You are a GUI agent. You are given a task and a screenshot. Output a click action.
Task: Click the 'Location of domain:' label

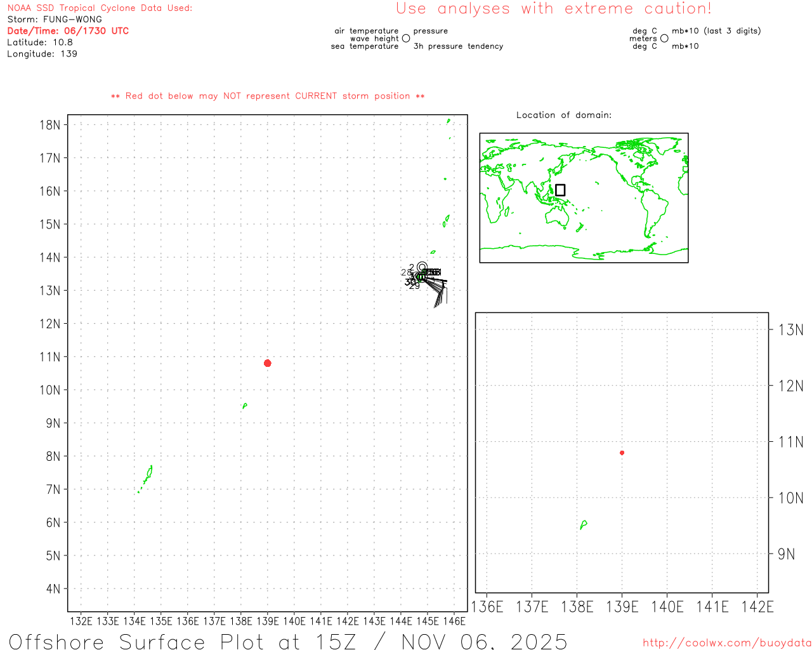[564, 115]
